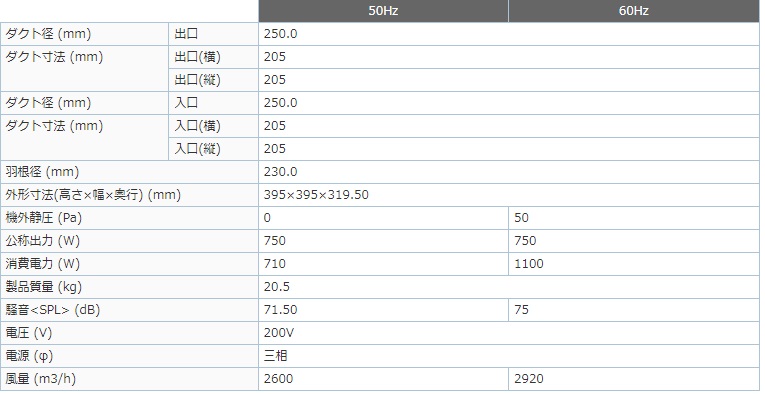Viewport: 765px width, 394px height.
Task: Click the 710 power consumption value
Action: click(275, 264)
